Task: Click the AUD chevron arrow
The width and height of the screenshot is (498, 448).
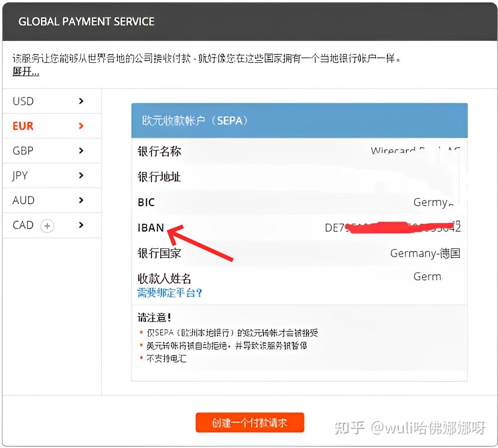Action: point(81,200)
